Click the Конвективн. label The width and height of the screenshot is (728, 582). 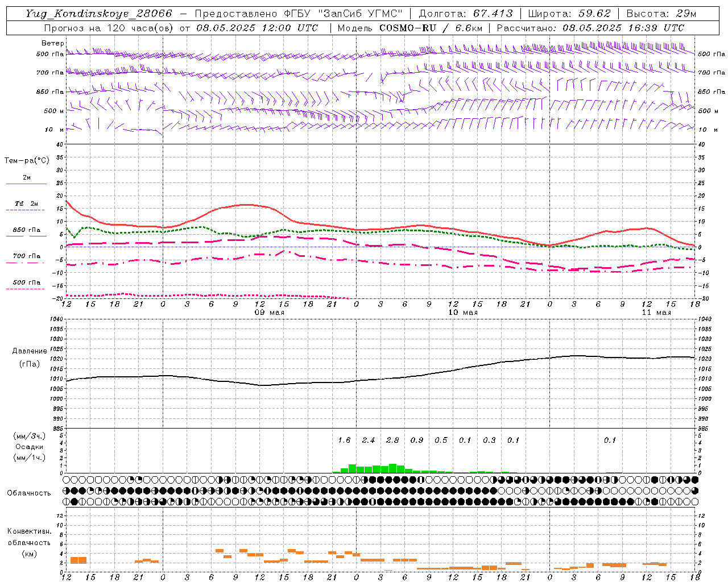[x=29, y=531]
